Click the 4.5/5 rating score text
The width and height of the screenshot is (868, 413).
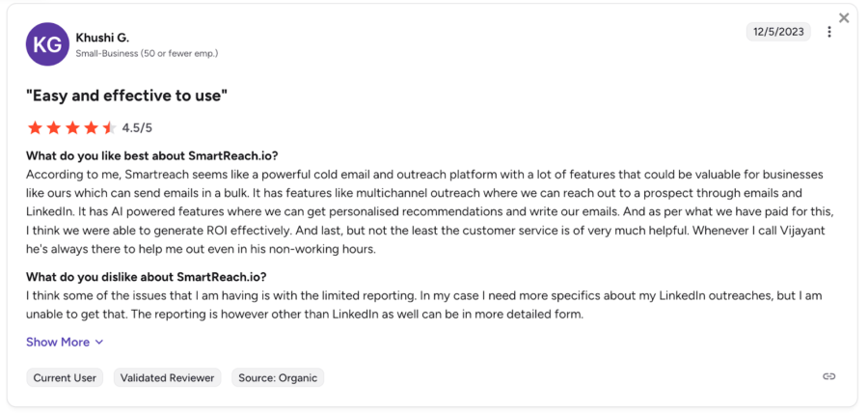[x=137, y=127]
